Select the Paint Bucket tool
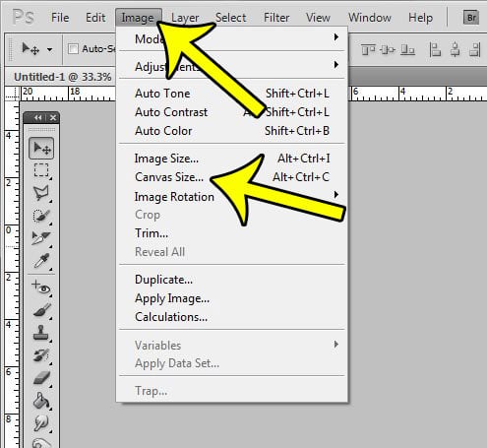487x448 pixels. coord(41,401)
